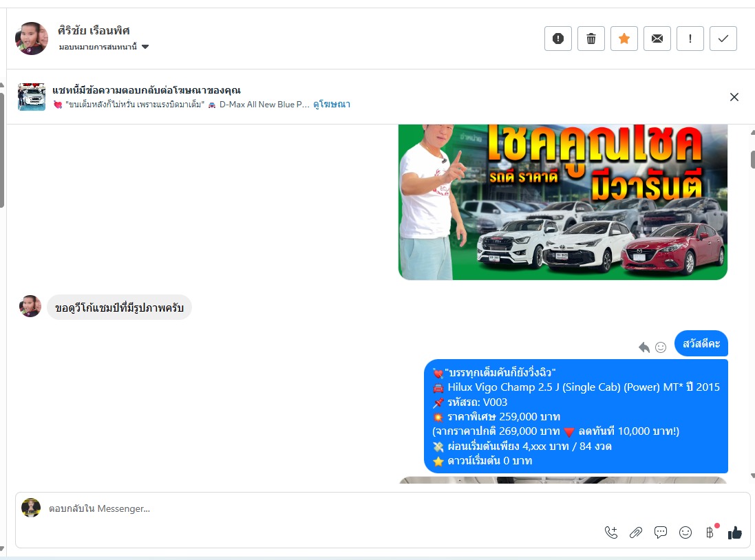Screen dimensions: 755x560
Task: Send a thumbs-up like
Action: click(735, 532)
